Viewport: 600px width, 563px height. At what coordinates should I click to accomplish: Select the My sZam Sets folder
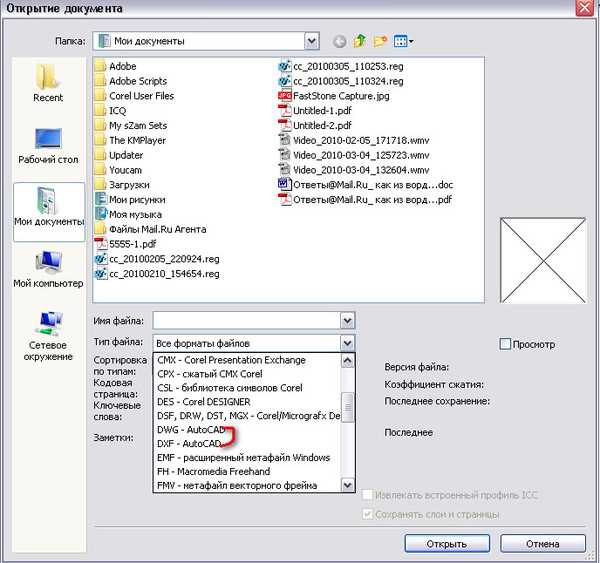(131, 126)
